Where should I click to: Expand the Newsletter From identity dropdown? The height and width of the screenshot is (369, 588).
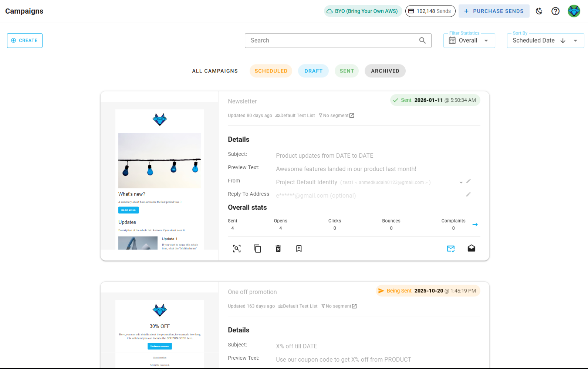coord(461,182)
